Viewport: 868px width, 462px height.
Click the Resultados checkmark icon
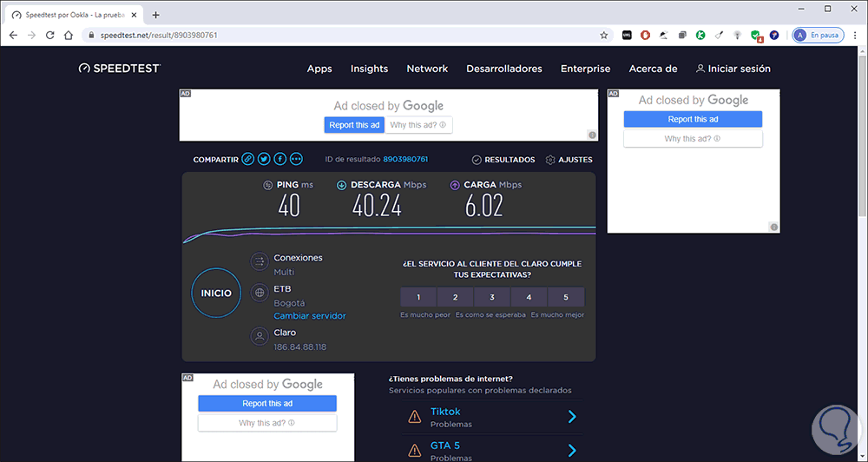click(476, 160)
